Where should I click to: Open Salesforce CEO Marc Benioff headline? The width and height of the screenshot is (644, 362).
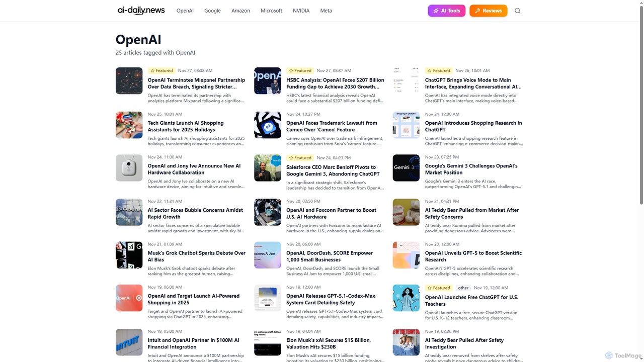(333, 170)
